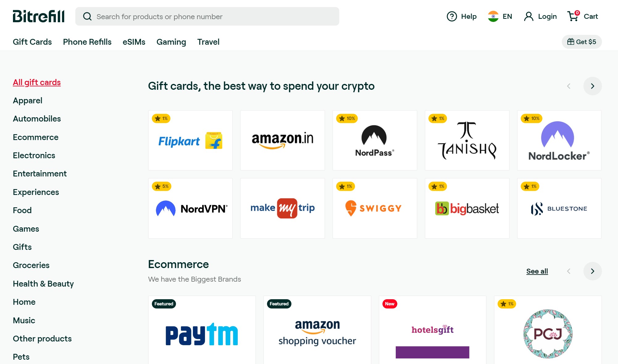The width and height of the screenshot is (618, 364).
Task: Go back in gift cards carousel
Action: pos(569,86)
